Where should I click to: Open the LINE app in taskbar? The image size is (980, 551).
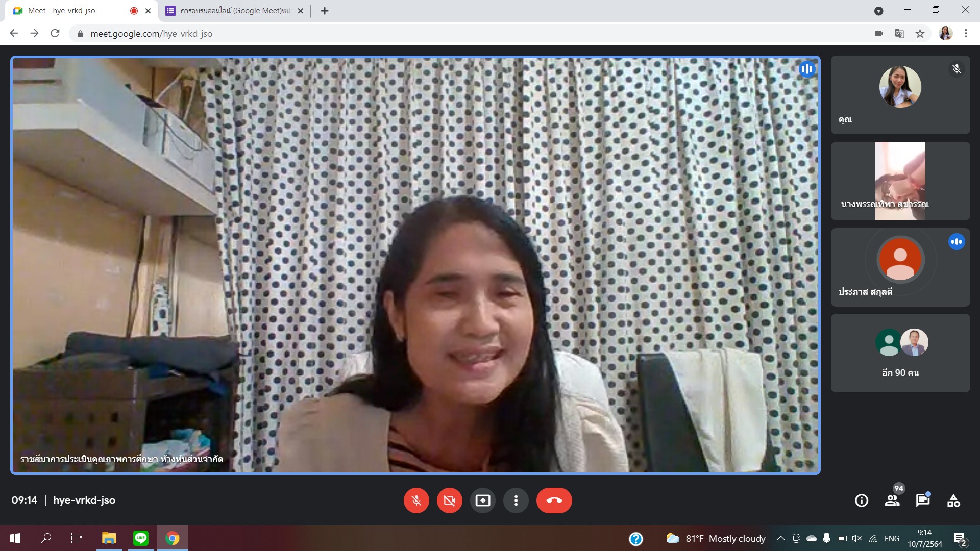coord(140,538)
